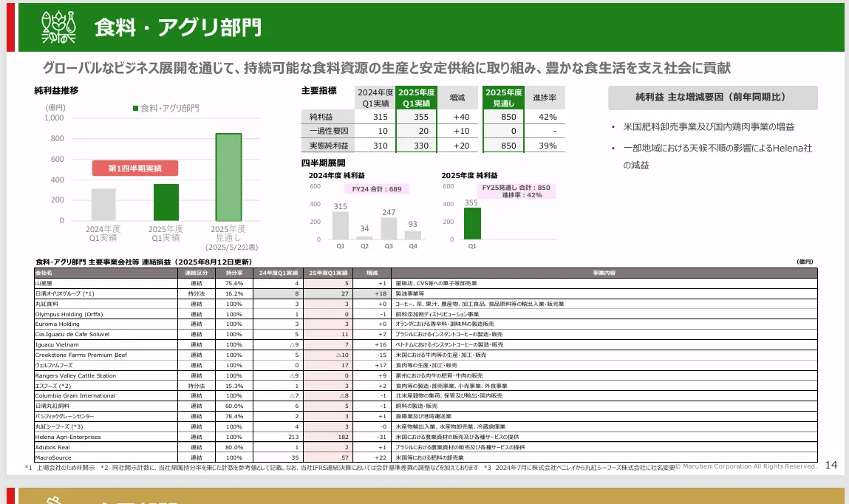Click the Columbia Grain International row name
Screen dimensions: 849x504
click(75, 395)
